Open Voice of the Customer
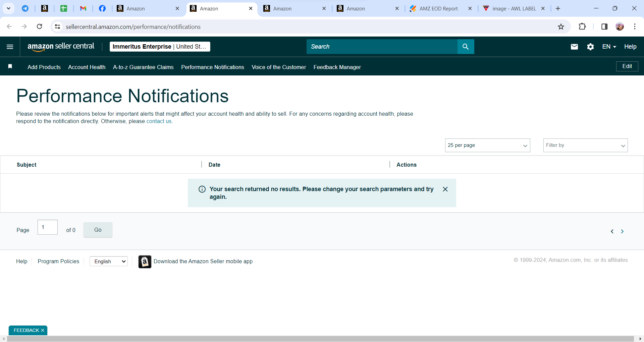The width and height of the screenshot is (644, 342). pyautogui.click(x=279, y=67)
